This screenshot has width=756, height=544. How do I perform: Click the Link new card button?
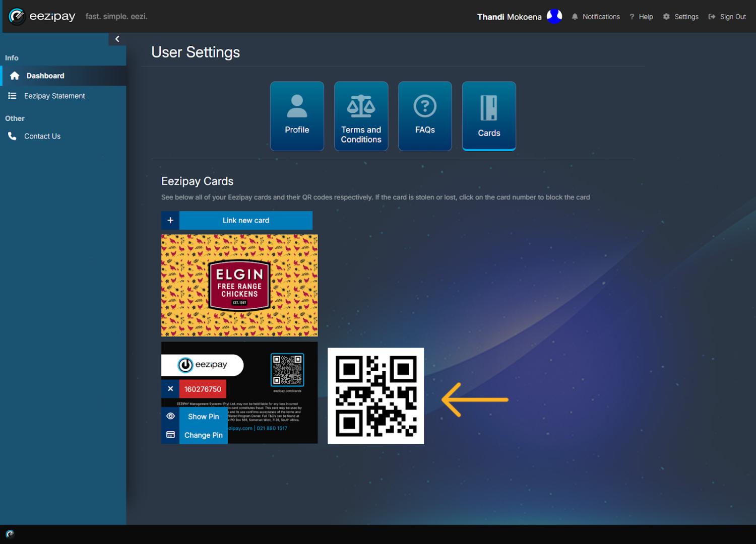coord(246,220)
